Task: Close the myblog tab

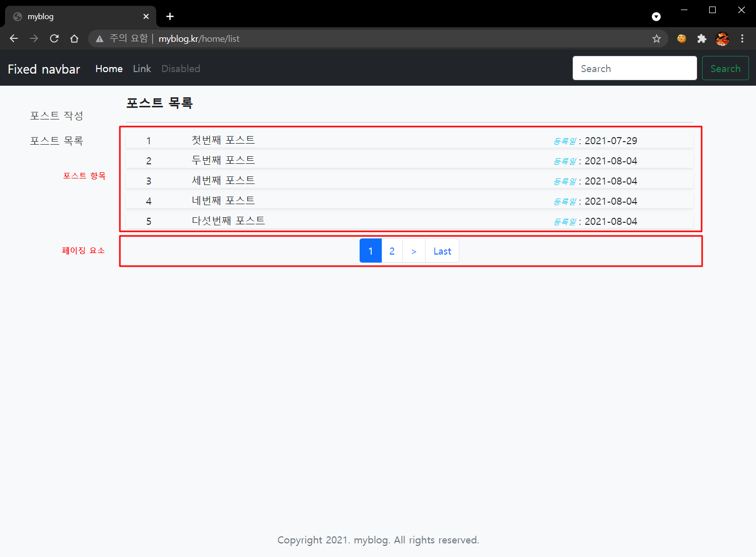Action: click(x=146, y=17)
